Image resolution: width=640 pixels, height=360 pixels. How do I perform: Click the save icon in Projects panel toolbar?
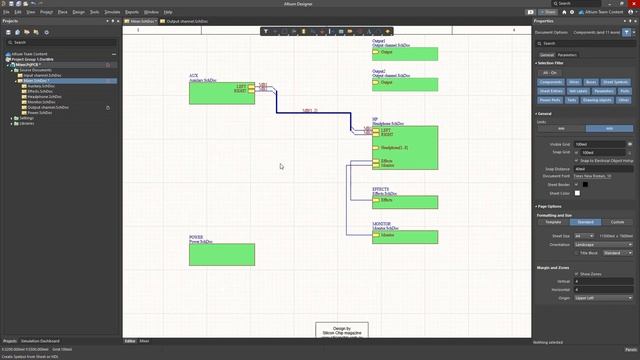click(x=8, y=32)
